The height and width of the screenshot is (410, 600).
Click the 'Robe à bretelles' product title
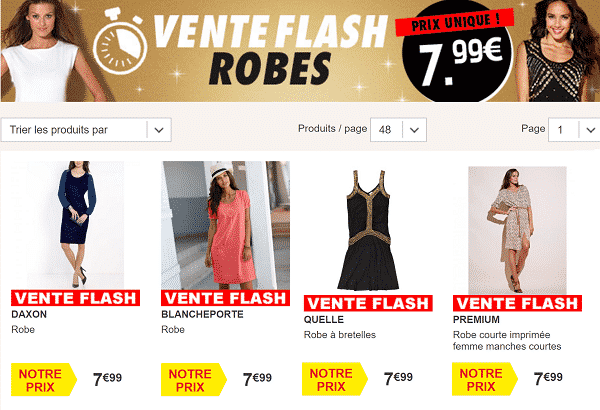[340, 335]
